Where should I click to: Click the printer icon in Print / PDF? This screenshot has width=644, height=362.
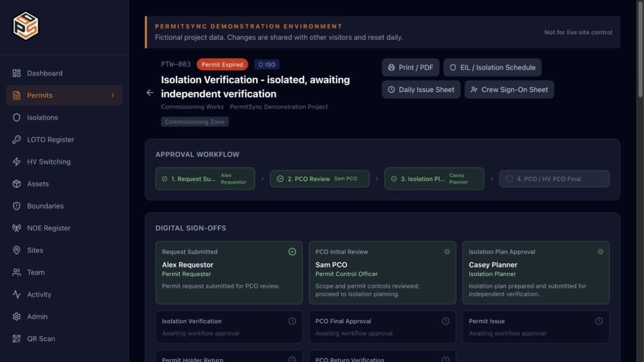pyautogui.click(x=391, y=68)
